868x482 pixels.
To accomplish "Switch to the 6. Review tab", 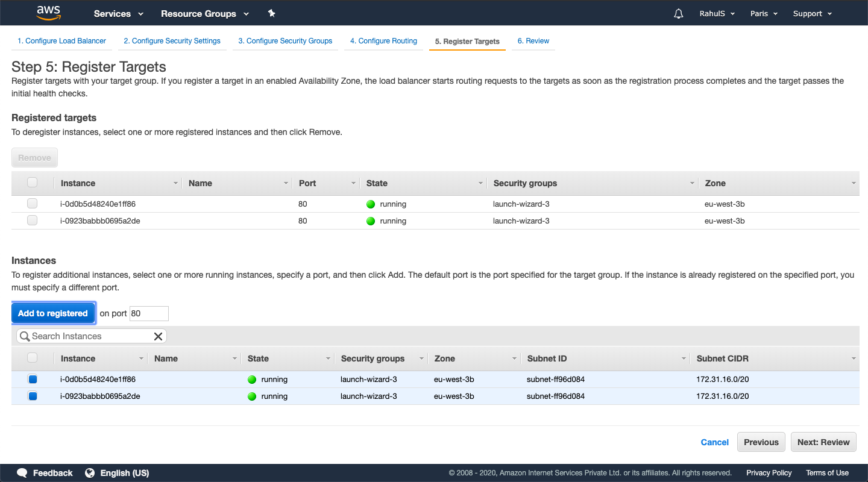I will (x=533, y=40).
